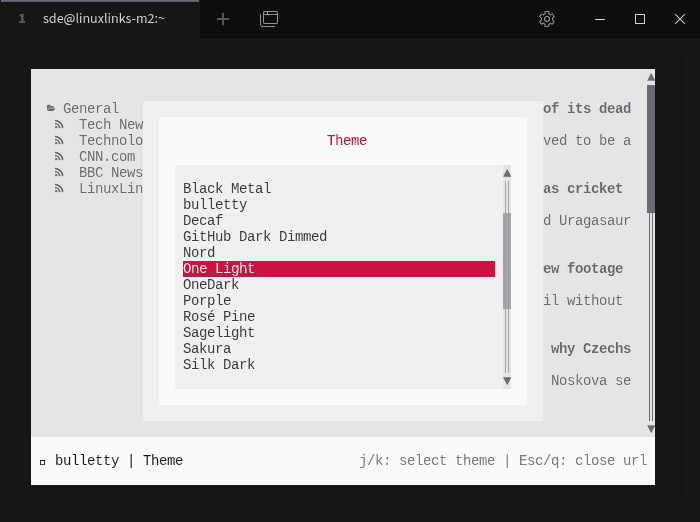The width and height of the screenshot is (700, 522).
Task: Add a new terminal tab with plus
Action: pos(223,19)
